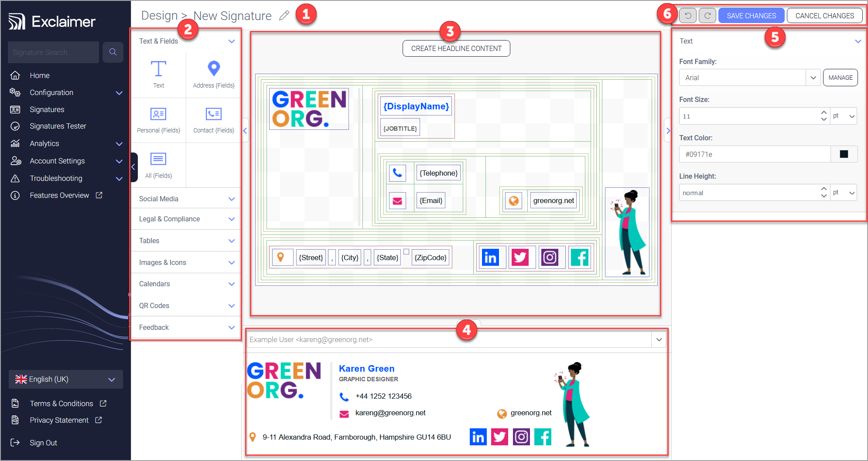Screen dimensions: 868x461
Task: Click the email envelope icon in the canvas
Action: tap(397, 200)
